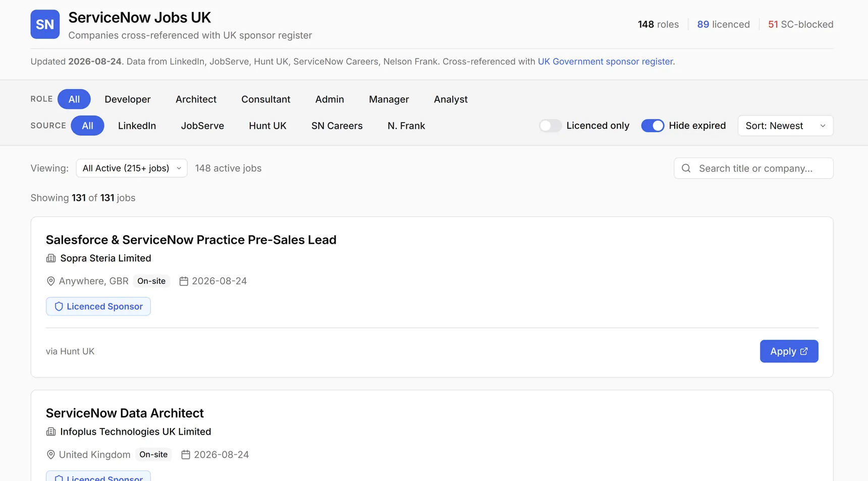This screenshot has width=868, height=481.
Task: Filter source by LinkedIn
Action: click(x=137, y=126)
